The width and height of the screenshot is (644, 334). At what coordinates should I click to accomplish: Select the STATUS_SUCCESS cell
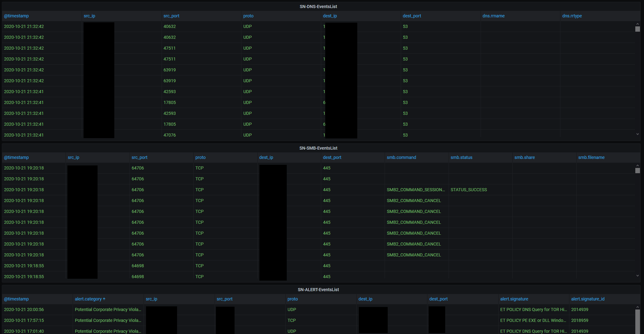coord(469,190)
